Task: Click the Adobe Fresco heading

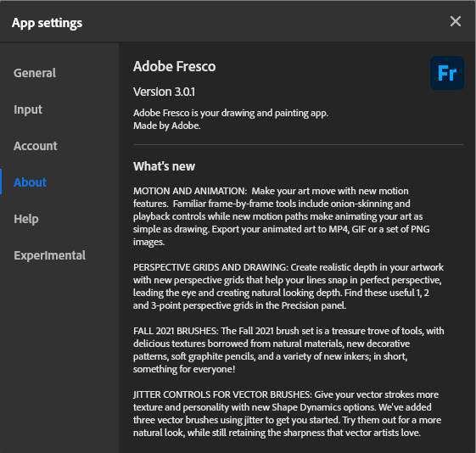Action: coord(174,66)
